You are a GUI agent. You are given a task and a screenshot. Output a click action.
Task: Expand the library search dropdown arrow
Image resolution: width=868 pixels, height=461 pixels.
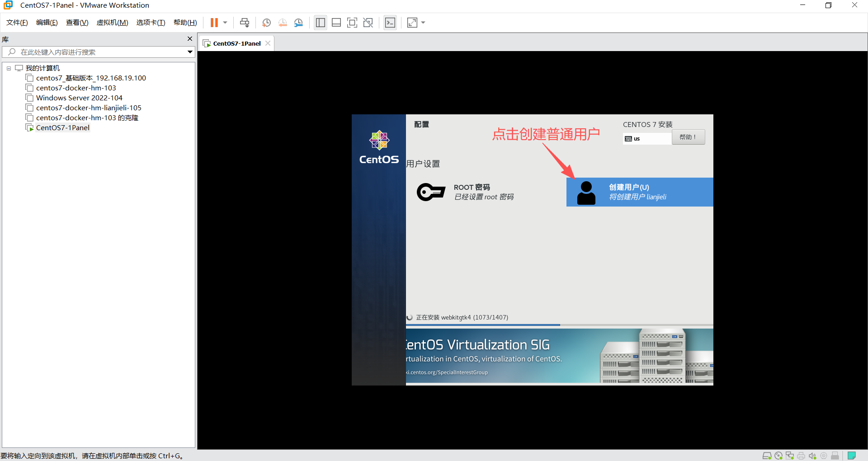pos(190,52)
